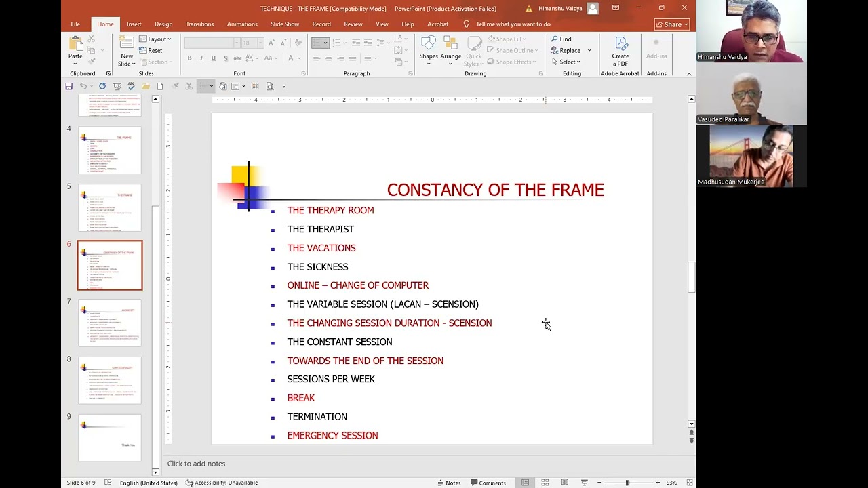
Task: Create new blank presentation from quick access icon
Action: coord(160,86)
